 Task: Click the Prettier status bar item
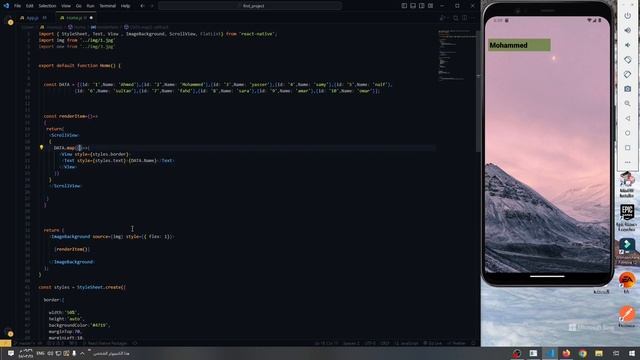(456, 343)
